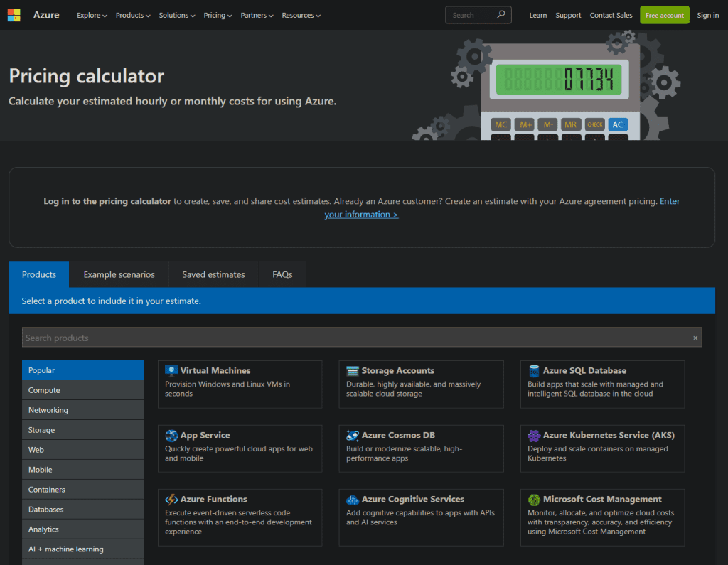Click the Azure Cosmos DB icon

coord(352,436)
